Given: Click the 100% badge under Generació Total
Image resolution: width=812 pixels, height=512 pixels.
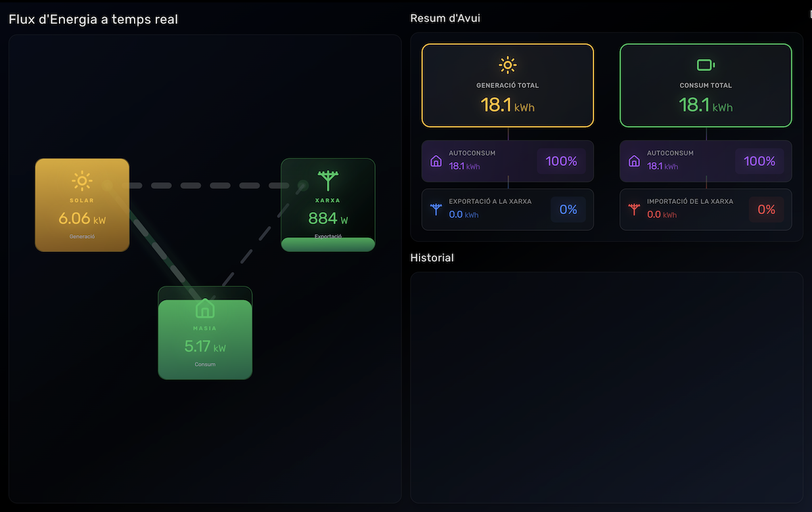Looking at the screenshot, I should [561, 161].
